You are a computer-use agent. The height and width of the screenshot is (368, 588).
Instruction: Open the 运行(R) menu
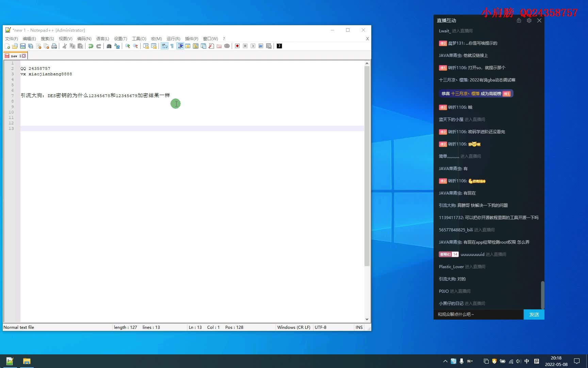coord(173,39)
